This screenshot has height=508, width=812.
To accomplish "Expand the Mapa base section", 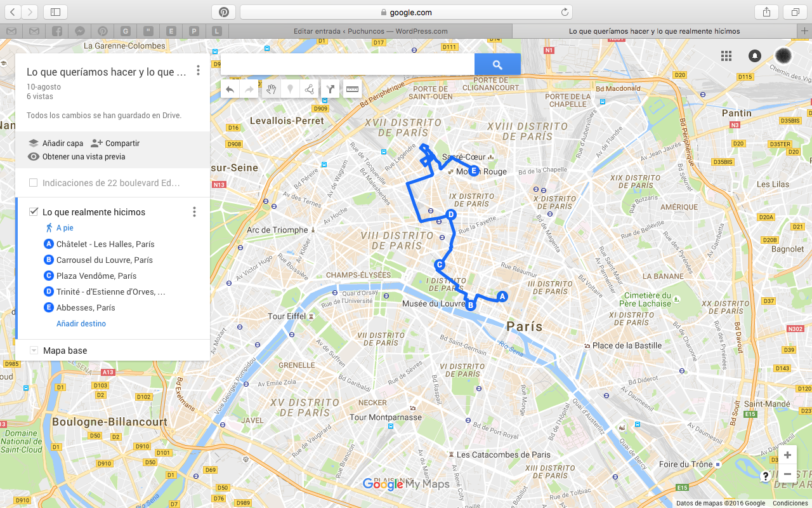I will [34, 351].
